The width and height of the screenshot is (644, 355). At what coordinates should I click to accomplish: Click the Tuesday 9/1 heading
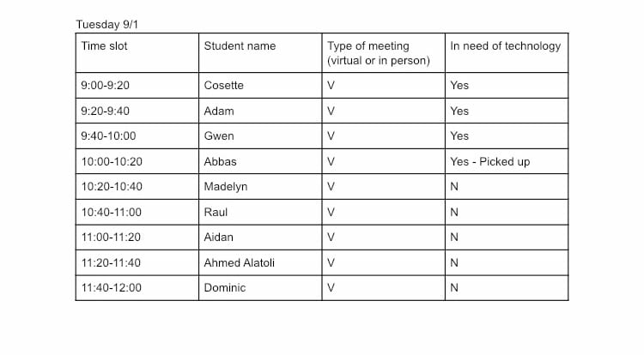(x=106, y=25)
